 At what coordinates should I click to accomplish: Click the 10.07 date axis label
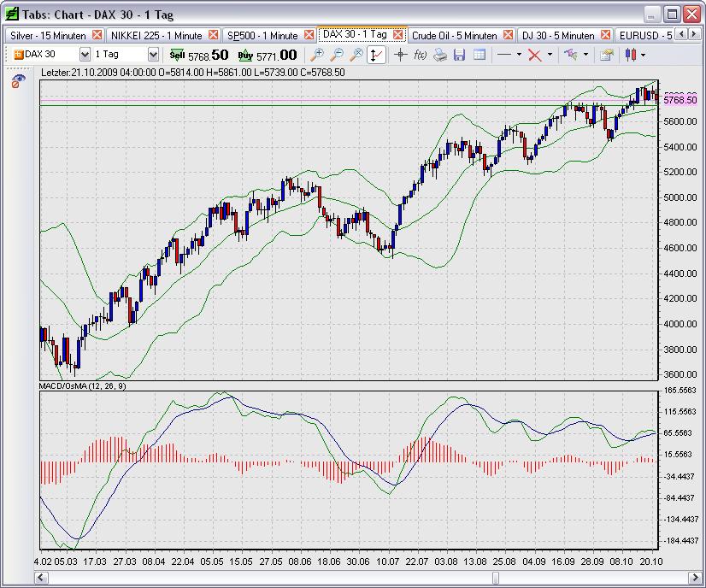[388, 562]
